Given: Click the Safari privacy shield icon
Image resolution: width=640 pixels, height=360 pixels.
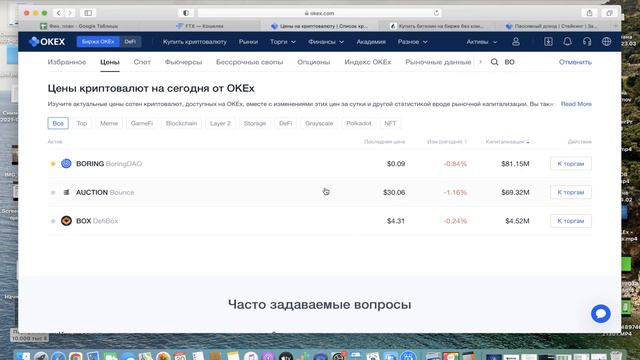Looking at the screenshot, I should click(x=186, y=13).
